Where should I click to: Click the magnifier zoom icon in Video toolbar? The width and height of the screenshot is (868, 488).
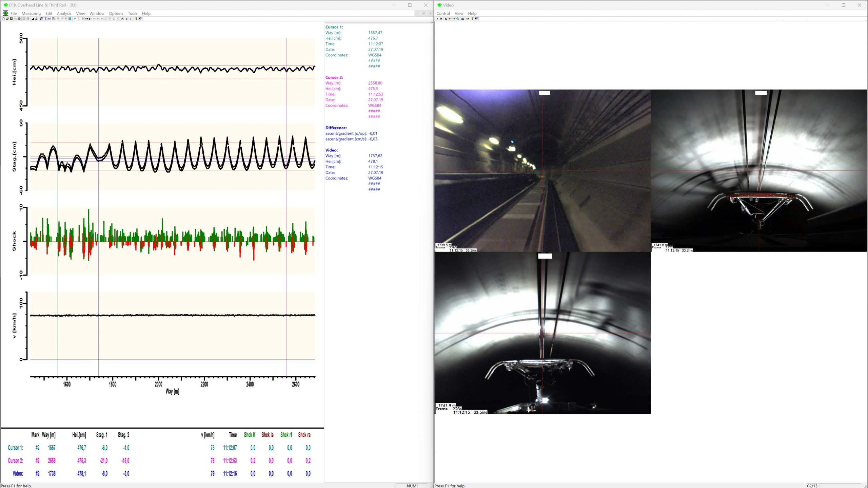(x=458, y=19)
